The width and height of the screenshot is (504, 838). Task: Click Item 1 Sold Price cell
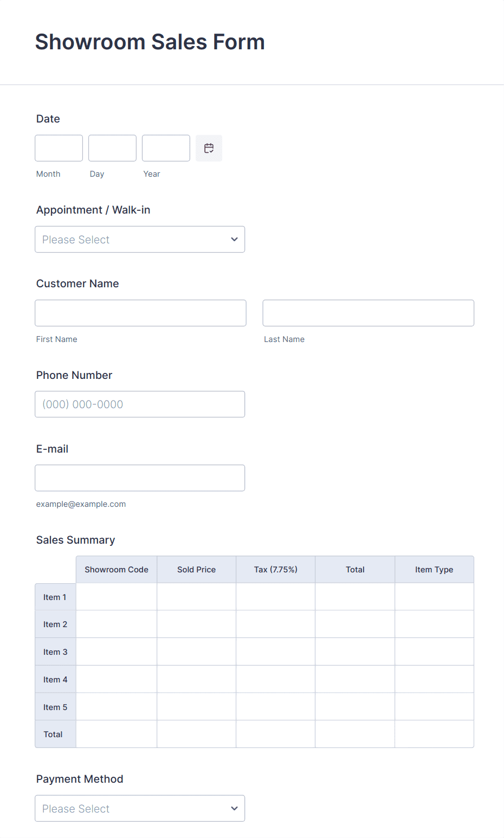(196, 597)
